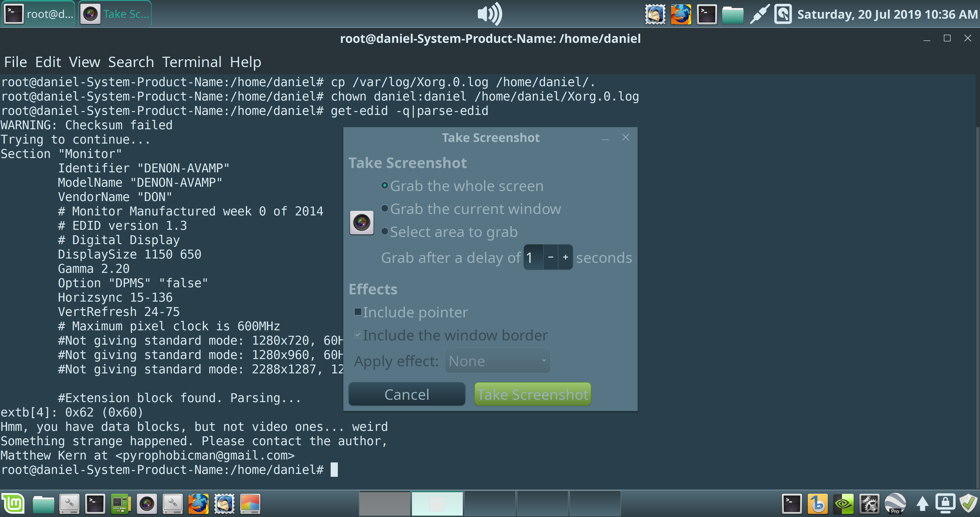Switch to the highlighted active workspace thumbnail
Image resolution: width=980 pixels, height=517 pixels.
tap(437, 504)
